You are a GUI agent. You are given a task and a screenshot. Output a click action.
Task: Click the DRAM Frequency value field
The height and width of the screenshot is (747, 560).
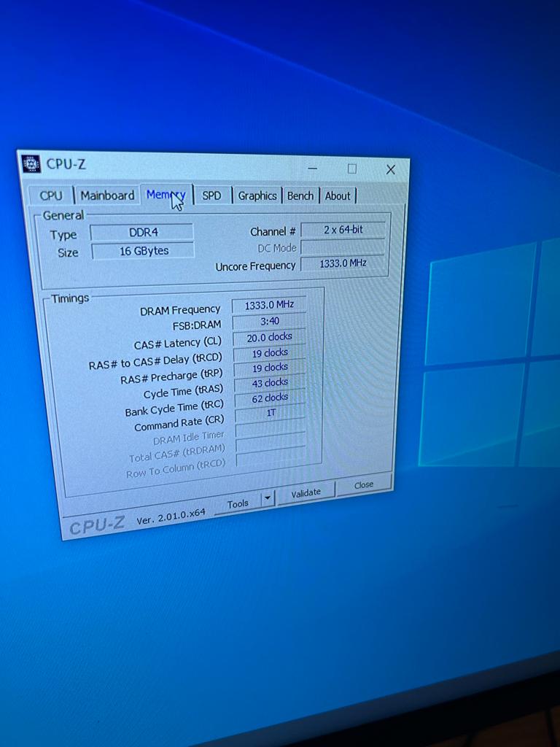[269, 306]
